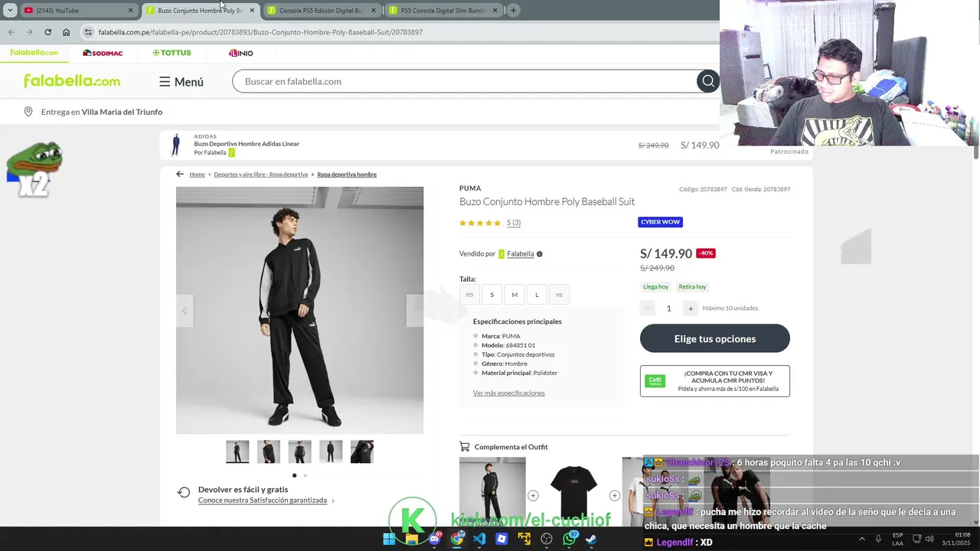Select the first product thumbnail
The height and width of the screenshot is (551, 980).
[x=237, y=452]
